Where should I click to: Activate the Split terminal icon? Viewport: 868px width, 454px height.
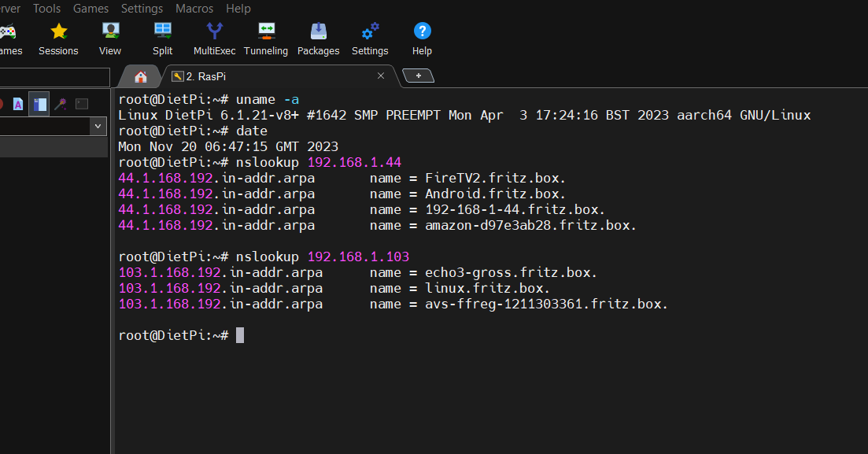162,35
